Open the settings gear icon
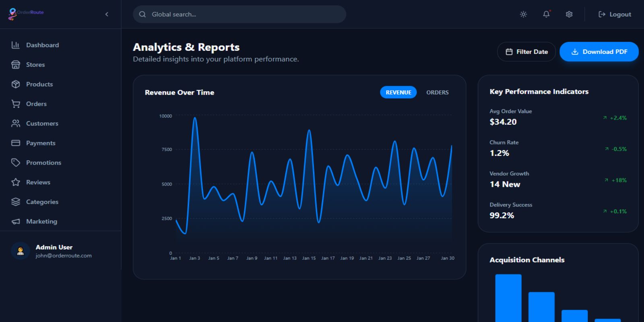644x322 pixels. 569,14
